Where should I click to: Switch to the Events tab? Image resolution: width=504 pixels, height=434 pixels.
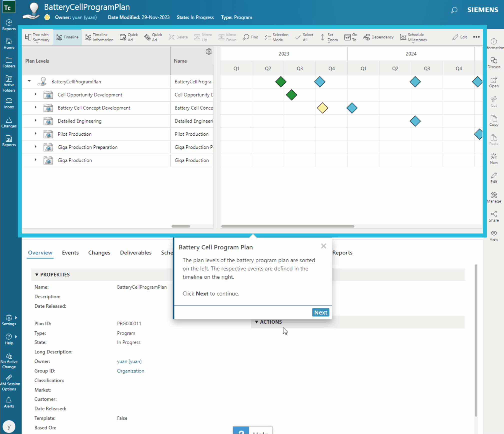pos(70,253)
